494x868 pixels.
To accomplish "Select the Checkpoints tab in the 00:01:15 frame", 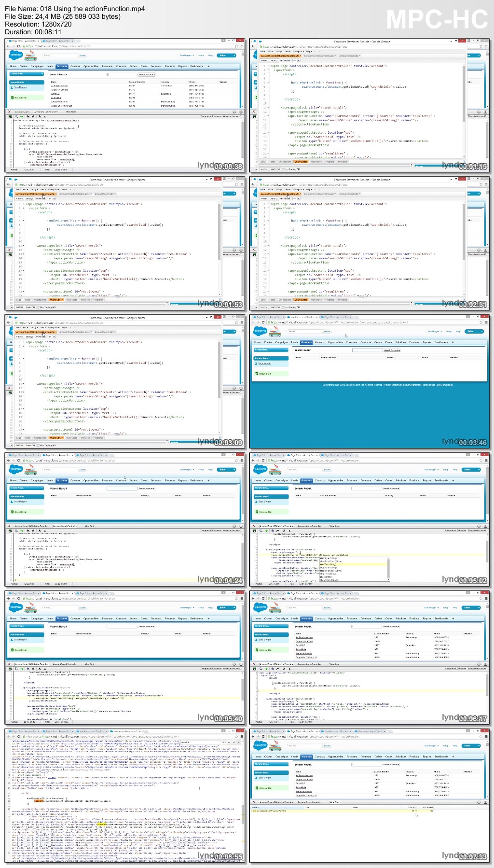I will click(285, 162).
